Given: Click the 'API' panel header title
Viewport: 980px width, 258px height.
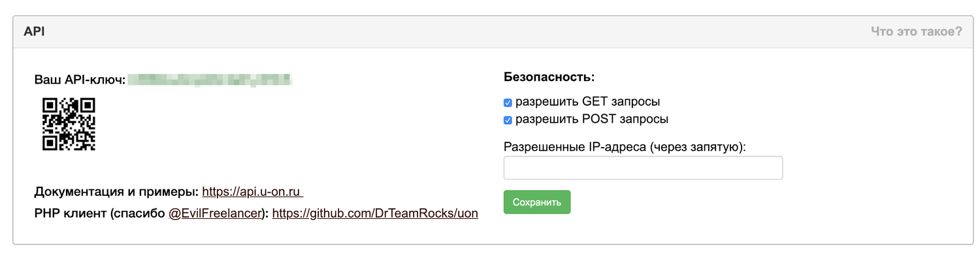Looking at the screenshot, I should tap(34, 31).
